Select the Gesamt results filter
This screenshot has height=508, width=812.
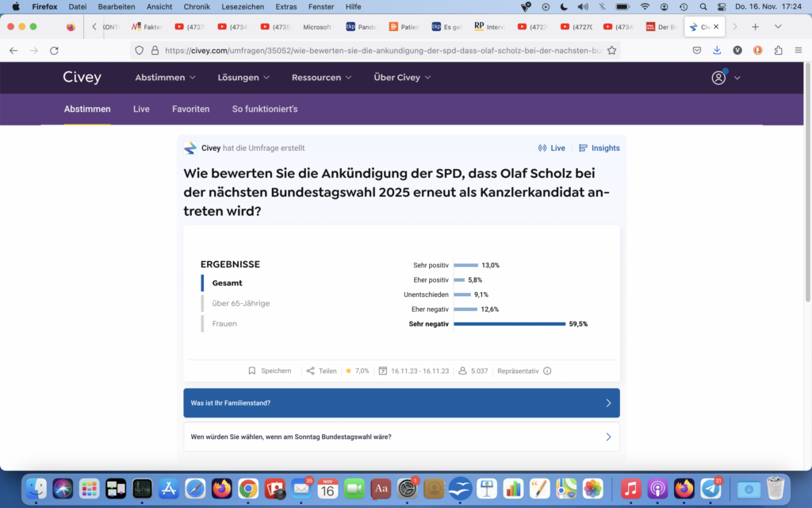[x=227, y=283]
